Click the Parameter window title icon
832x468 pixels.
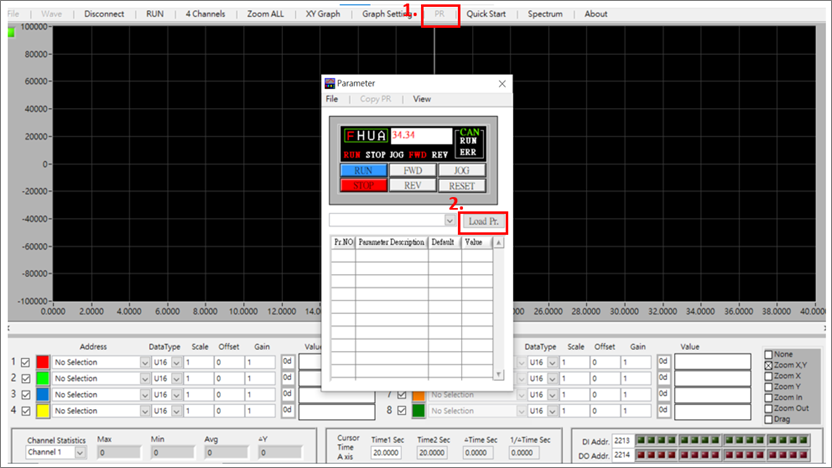click(x=330, y=83)
